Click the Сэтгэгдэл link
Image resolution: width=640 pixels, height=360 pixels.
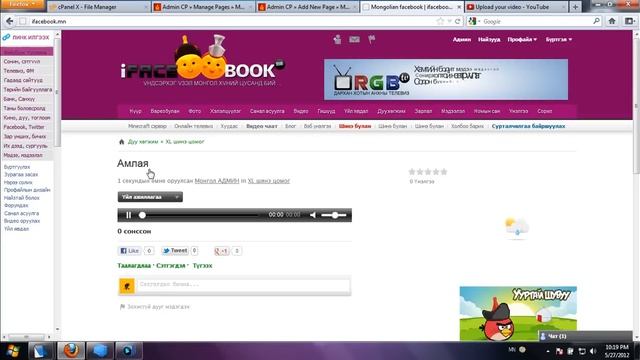click(171, 266)
